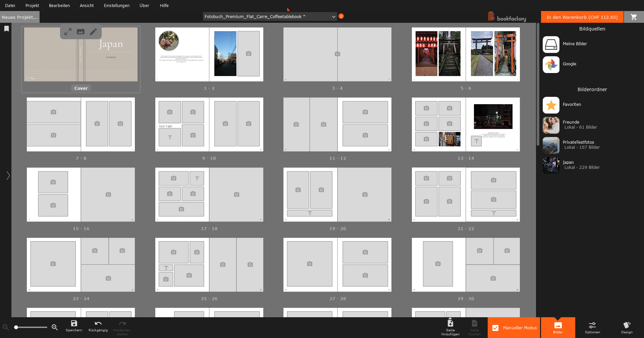The image size is (644, 338).
Task: Select page spread 13 - 14
Action: (466, 124)
